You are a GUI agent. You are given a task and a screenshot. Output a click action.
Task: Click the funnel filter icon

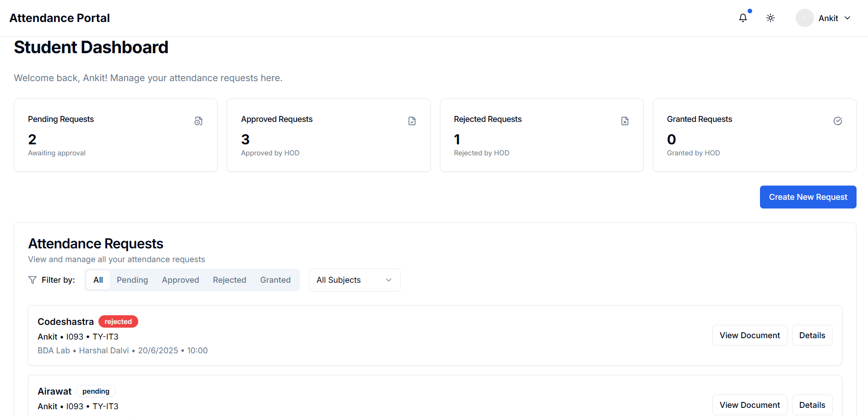(33, 280)
